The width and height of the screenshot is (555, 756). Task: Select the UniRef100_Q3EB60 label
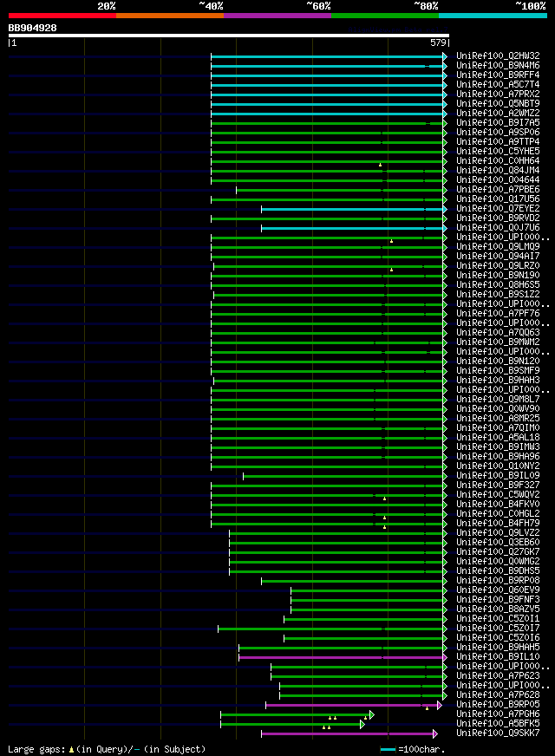[498, 543]
